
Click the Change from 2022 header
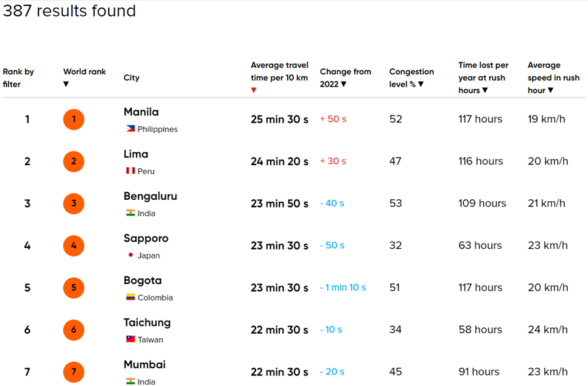click(x=346, y=78)
